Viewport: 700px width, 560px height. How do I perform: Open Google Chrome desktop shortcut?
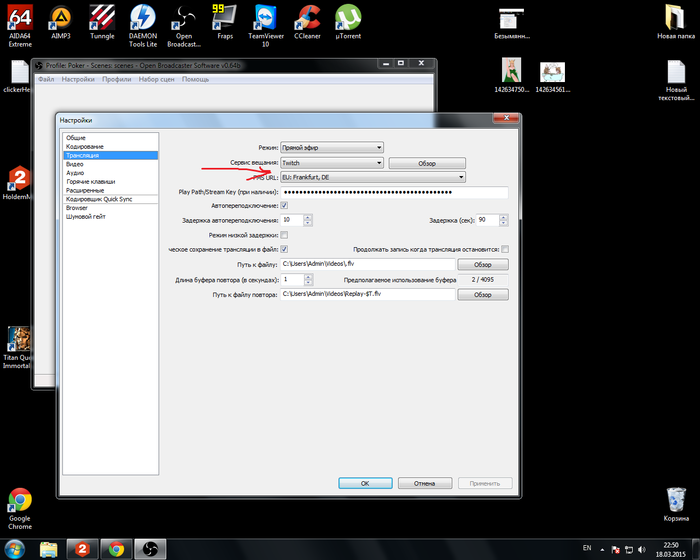pyautogui.click(x=20, y=509)
